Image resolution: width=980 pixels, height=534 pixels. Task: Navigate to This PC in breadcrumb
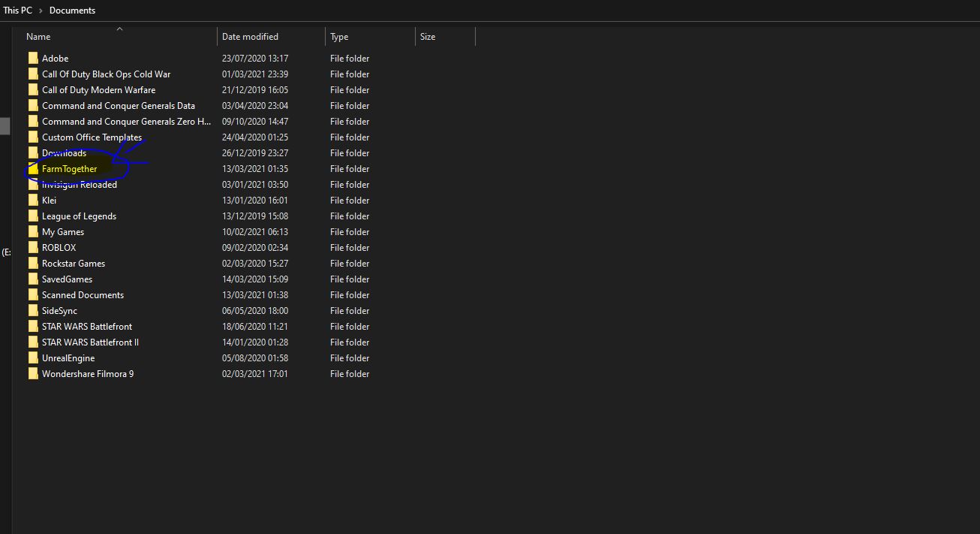17,11
